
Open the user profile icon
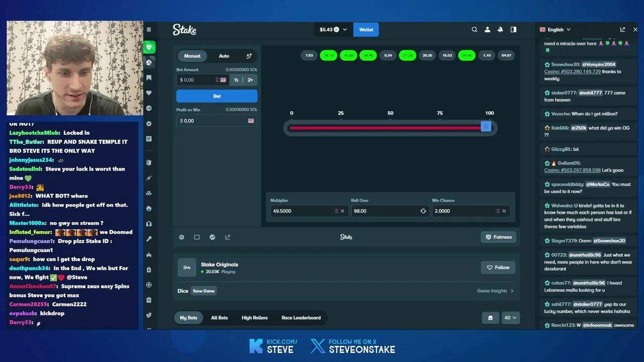(x=488, y=30)
